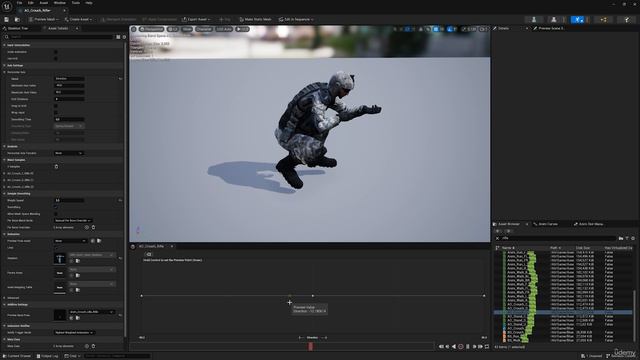Delete all blend samples trash icon

[x=56, y=167]
